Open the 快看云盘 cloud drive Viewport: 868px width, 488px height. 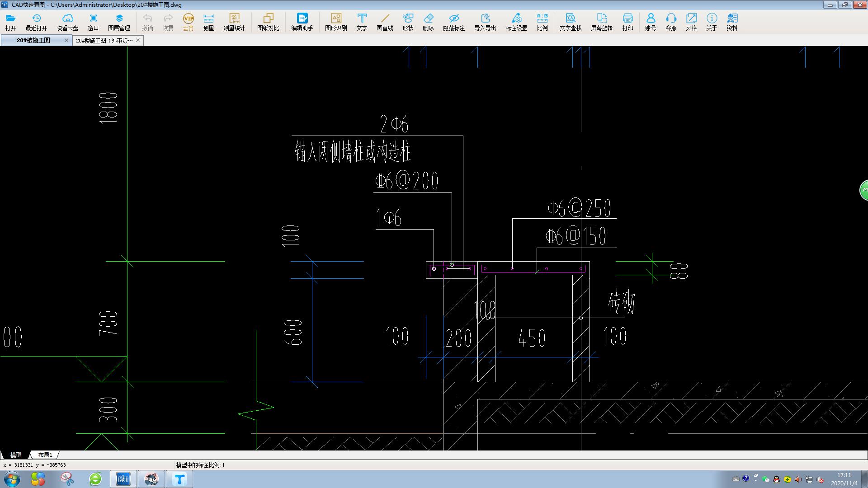(x=67, y=22)
